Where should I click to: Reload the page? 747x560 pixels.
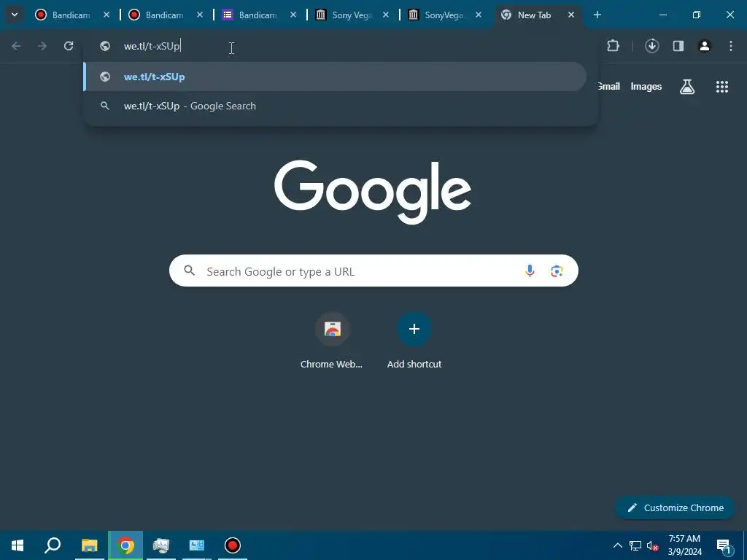[x=69, y=46]
